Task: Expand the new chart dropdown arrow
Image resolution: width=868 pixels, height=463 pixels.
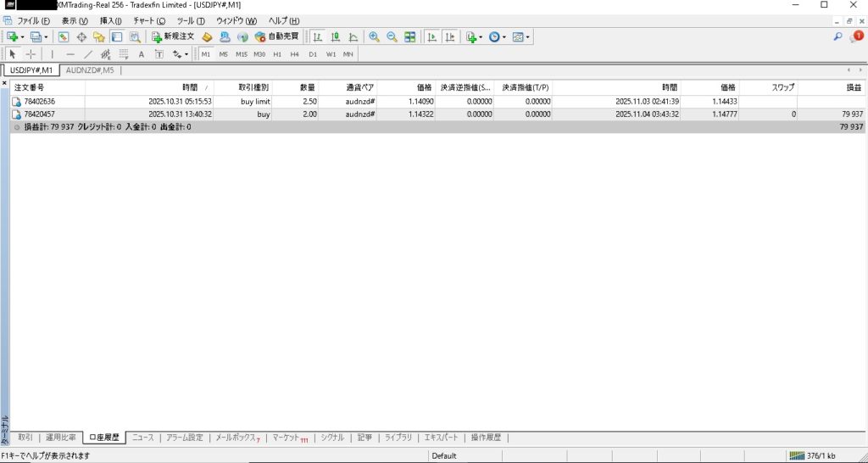Action: tap(22, 36)
